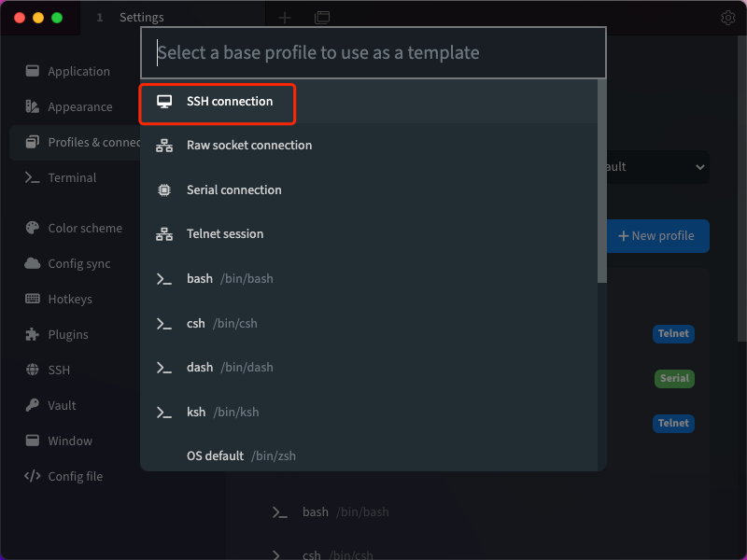
Task: Click the Config sync cloud icon
Action: 32,263
